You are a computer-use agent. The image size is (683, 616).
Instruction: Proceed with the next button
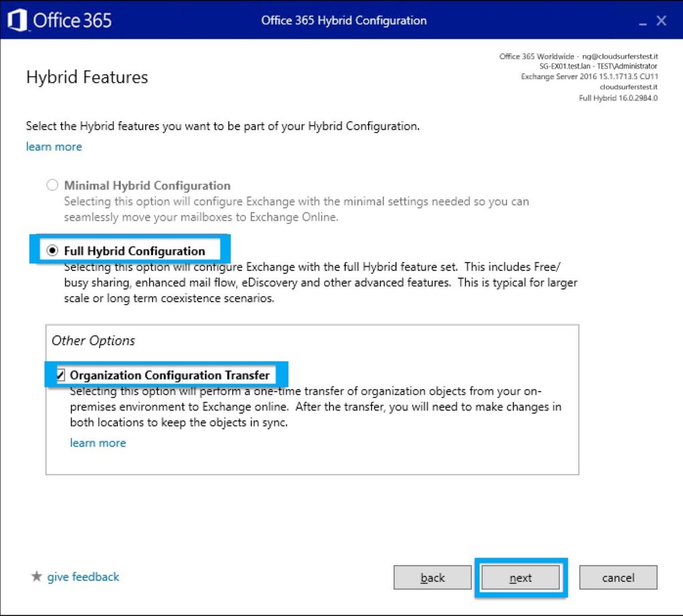pyautogui.click(x=520, y=577)
